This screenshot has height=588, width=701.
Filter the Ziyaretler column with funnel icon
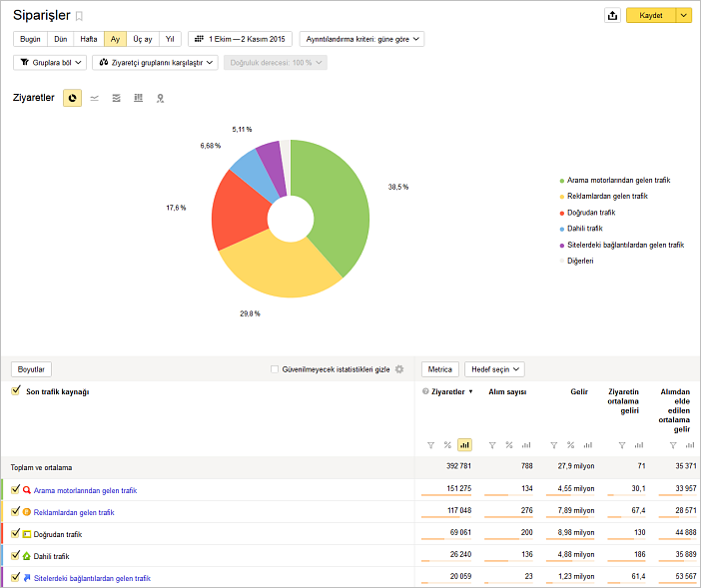[x=431, y=445]
